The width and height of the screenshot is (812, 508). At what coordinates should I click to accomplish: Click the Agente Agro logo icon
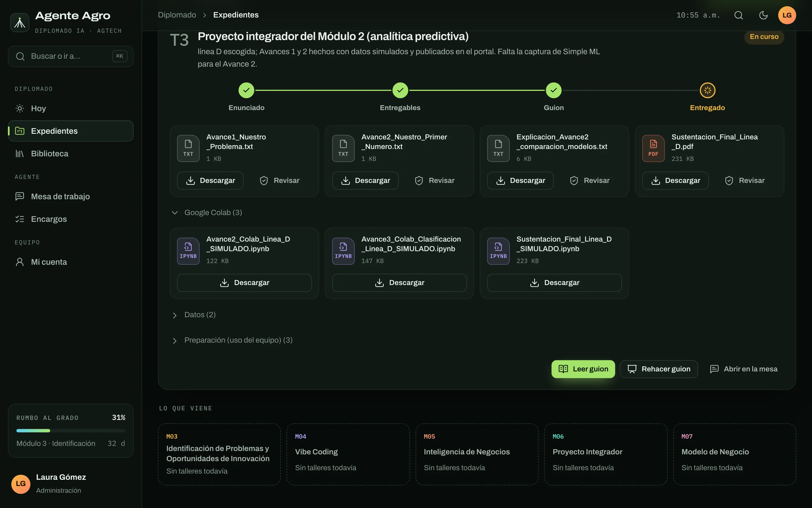click(x=20, y=23)
